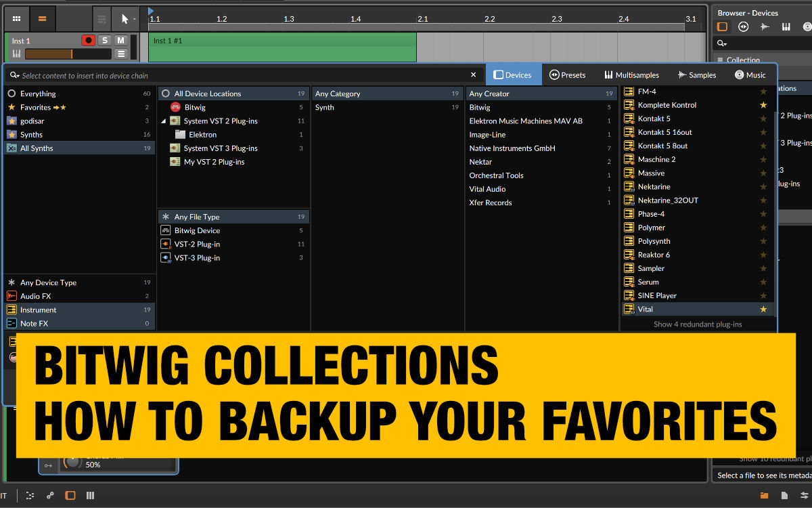Mute the Inst 1 track
812x508 pixels.
tap(120, 41)
